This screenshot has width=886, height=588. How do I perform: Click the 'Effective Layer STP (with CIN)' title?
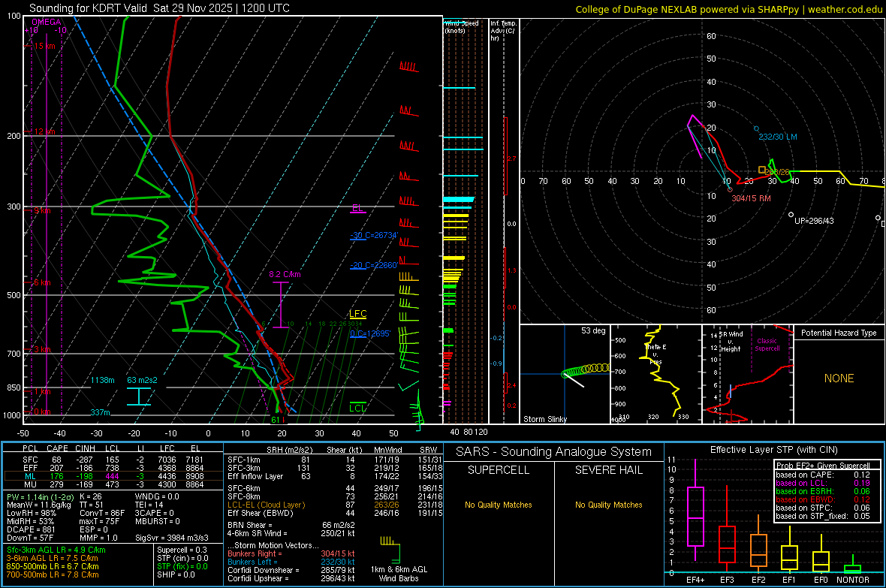pyautogui.click(x=773, y=450)
